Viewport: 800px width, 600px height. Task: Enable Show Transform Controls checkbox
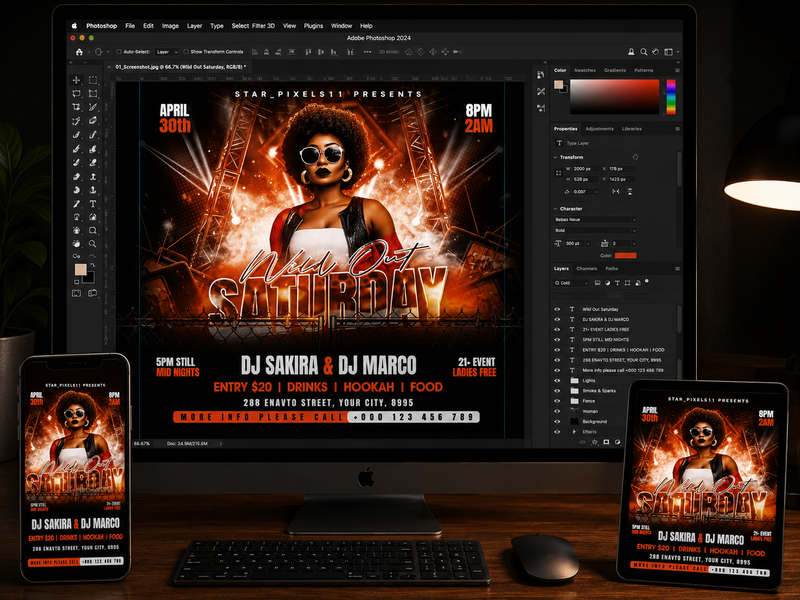tap(186, 52)
